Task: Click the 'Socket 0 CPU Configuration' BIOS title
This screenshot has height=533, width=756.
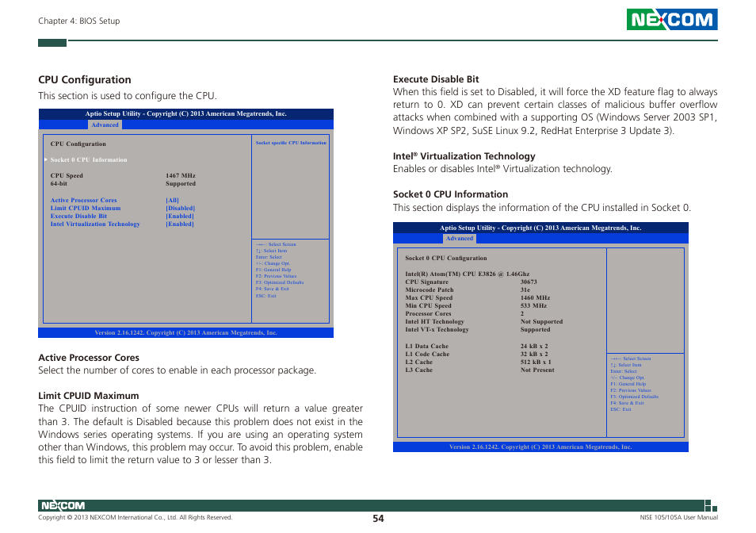Action: point(446,258)
